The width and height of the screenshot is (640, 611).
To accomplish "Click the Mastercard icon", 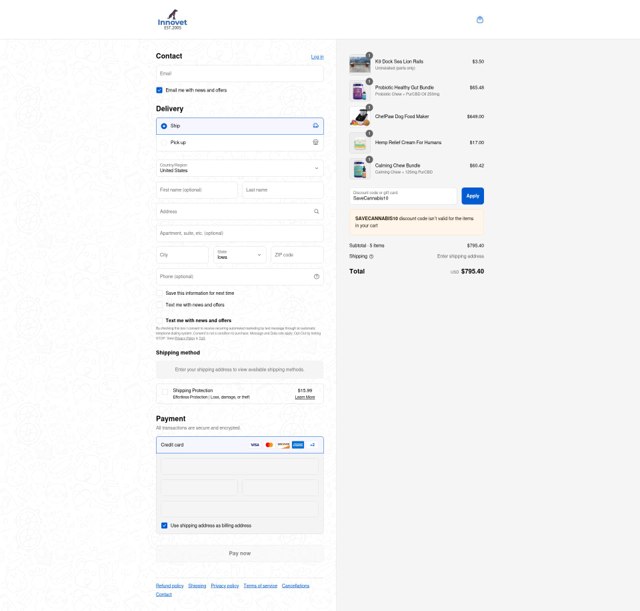I will click(x=269, y=445).
